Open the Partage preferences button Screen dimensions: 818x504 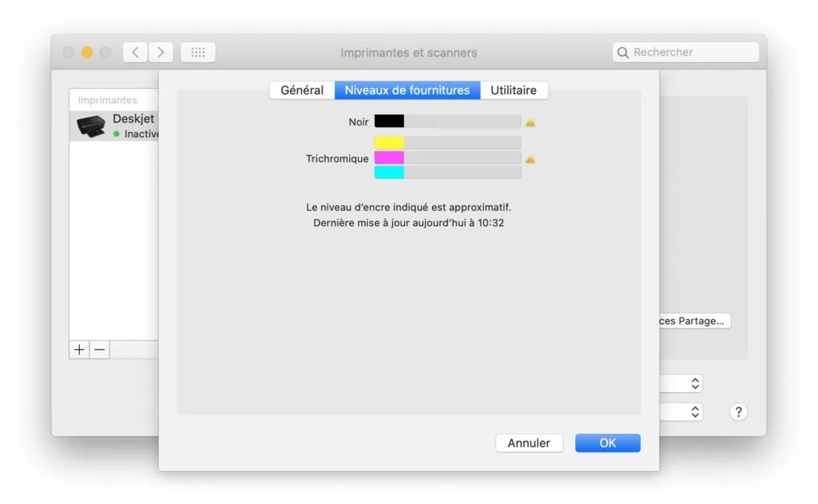[694, 321]
